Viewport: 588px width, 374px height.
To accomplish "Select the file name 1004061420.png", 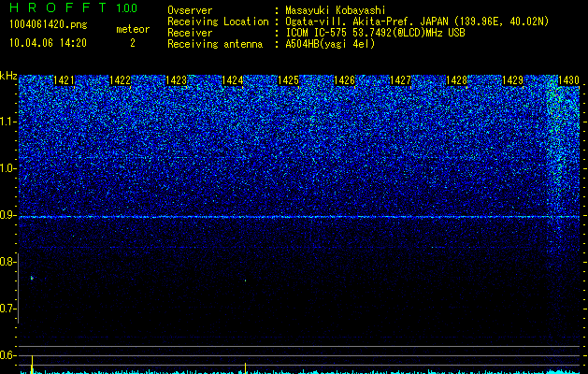I will click(x=49, y=24).
